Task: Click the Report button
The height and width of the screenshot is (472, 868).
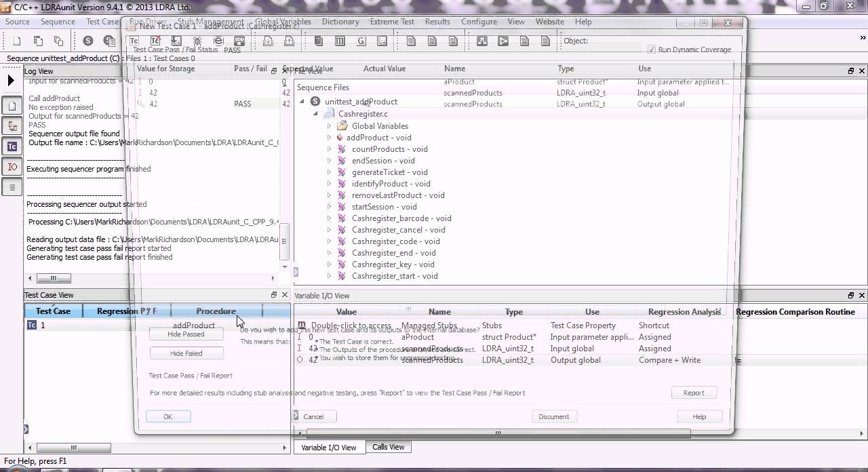Action: click(694, 393)
